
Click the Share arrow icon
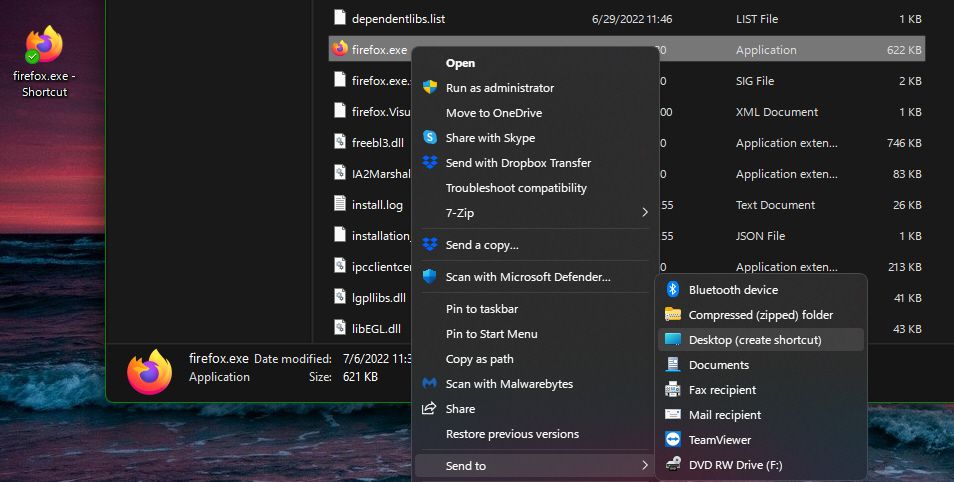[x=430, y=408]
